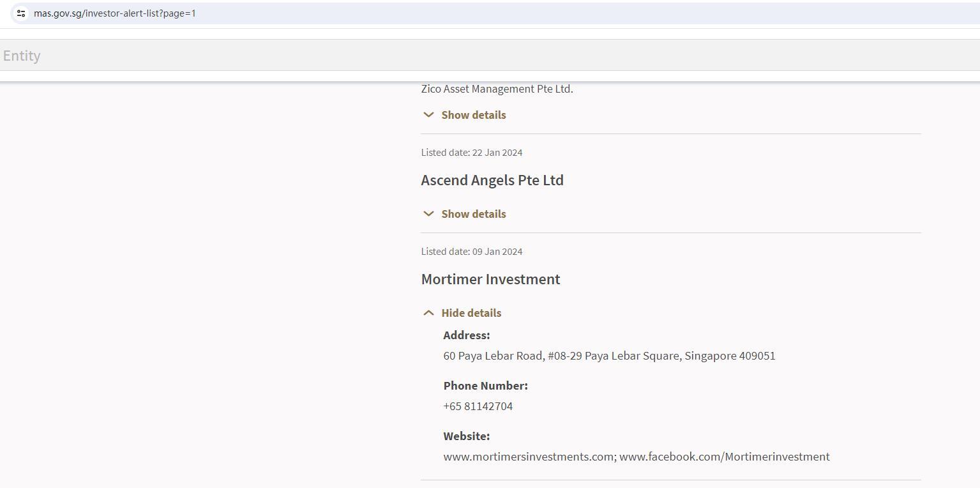Screen dimensions: 980x488
Task: Click the www.mortimersinvestments.com website text
Action: coord(529,457)
